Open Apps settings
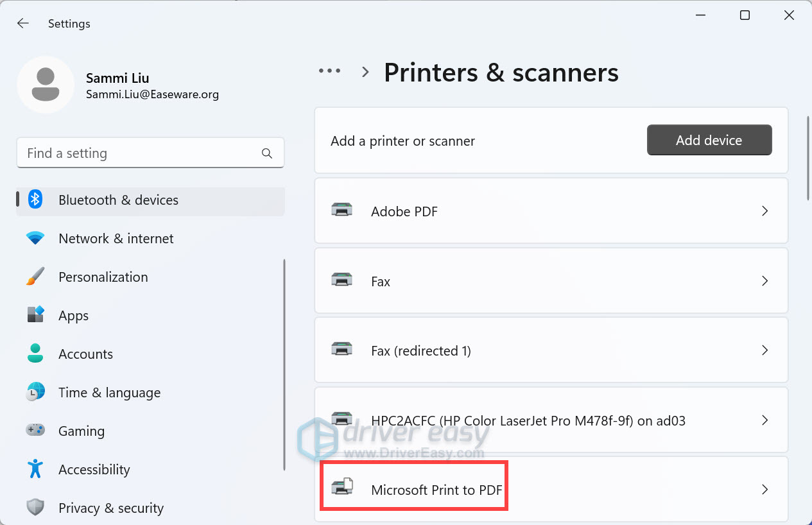 tap(73, 315)
